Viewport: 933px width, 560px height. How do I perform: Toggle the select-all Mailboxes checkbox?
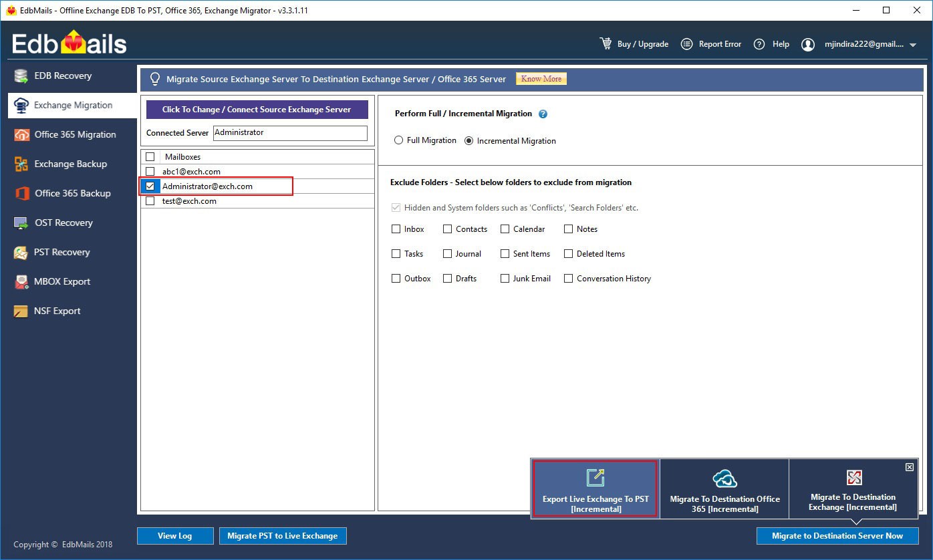tap(150, 157)
